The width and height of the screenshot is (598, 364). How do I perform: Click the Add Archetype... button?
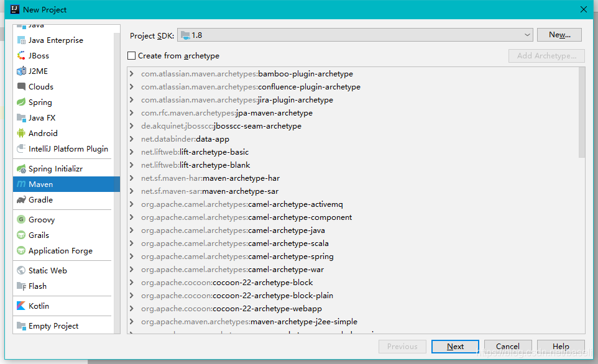point(546,56)
